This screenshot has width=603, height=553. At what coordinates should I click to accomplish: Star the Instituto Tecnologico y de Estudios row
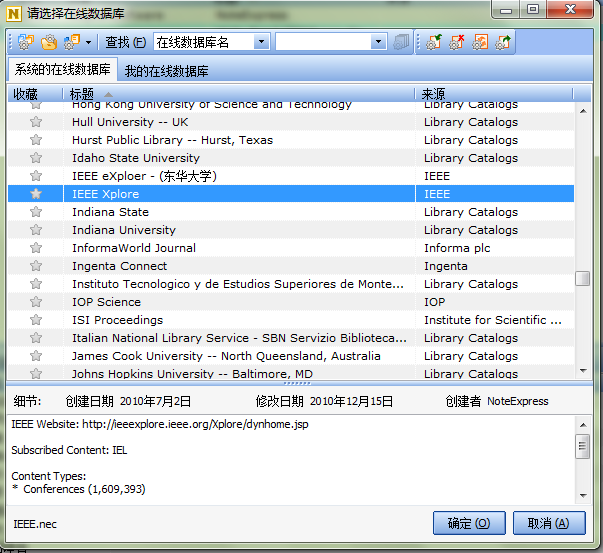pos(36,284)
